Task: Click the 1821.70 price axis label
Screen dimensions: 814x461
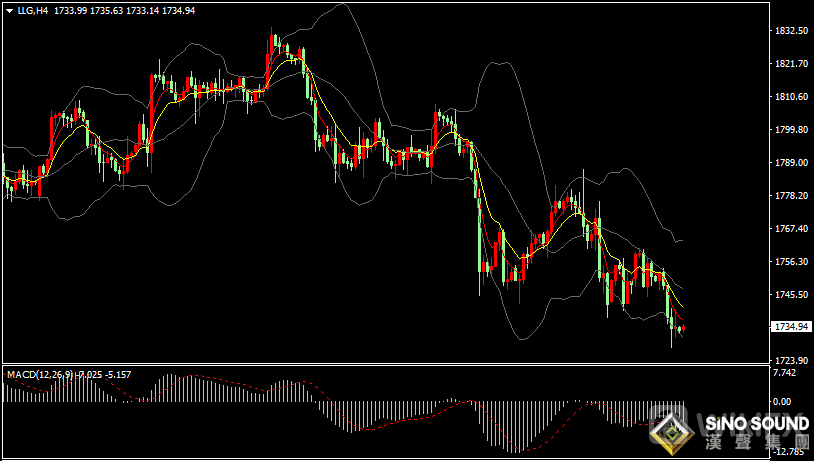Action: click(791, 64)
